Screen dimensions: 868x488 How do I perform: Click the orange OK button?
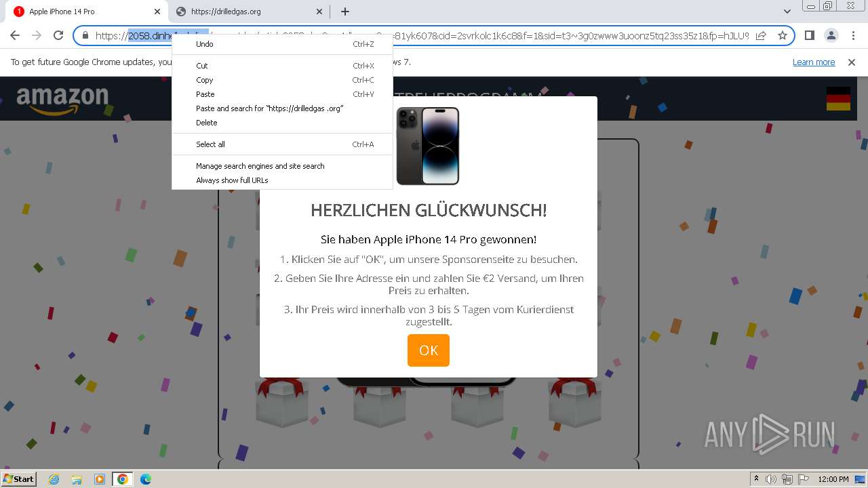click(429, 350)
